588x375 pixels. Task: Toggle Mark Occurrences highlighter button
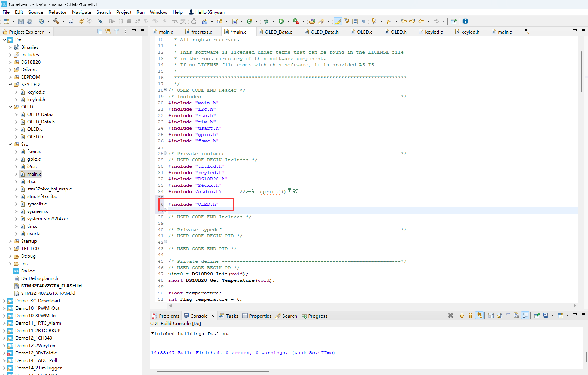click(x=338, y=21)
